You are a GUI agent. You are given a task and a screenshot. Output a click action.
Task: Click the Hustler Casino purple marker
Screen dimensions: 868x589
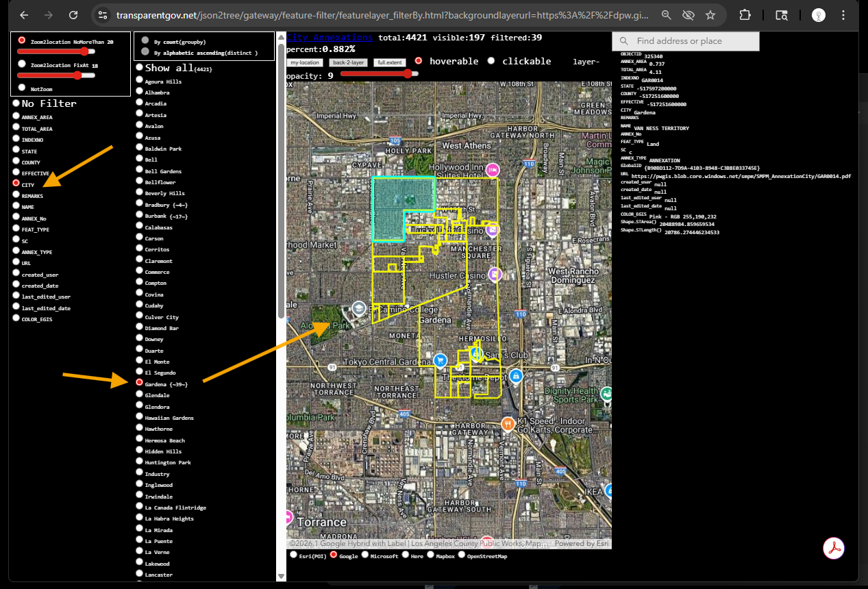coord(495,275)
